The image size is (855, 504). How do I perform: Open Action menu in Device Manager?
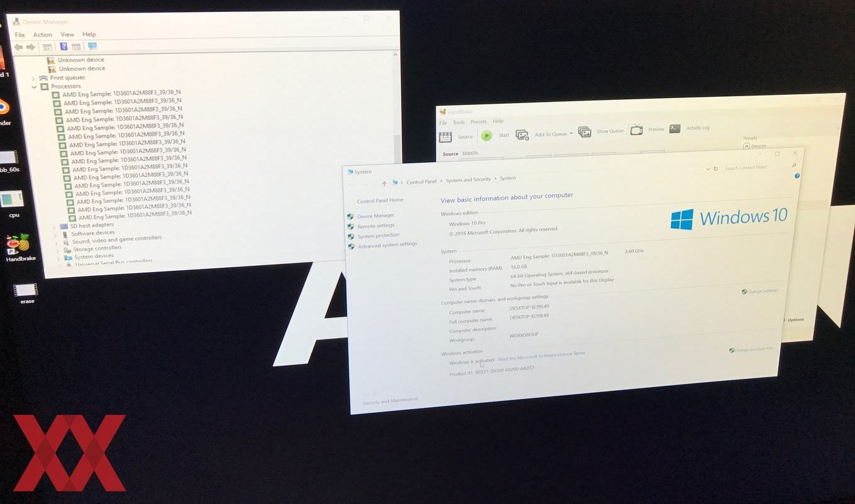pos(43,35)
